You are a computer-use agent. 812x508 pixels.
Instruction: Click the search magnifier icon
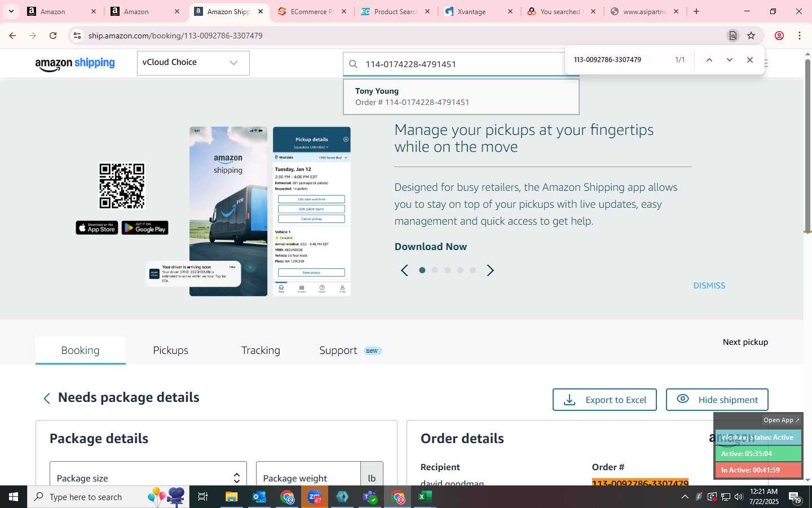tap(354, 64)
